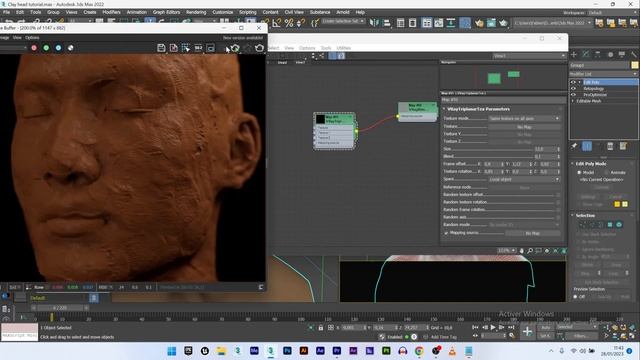Click the Align tool in main toolbar
Viewport: 640px width, 360px height.
click(x=387, y=22)
